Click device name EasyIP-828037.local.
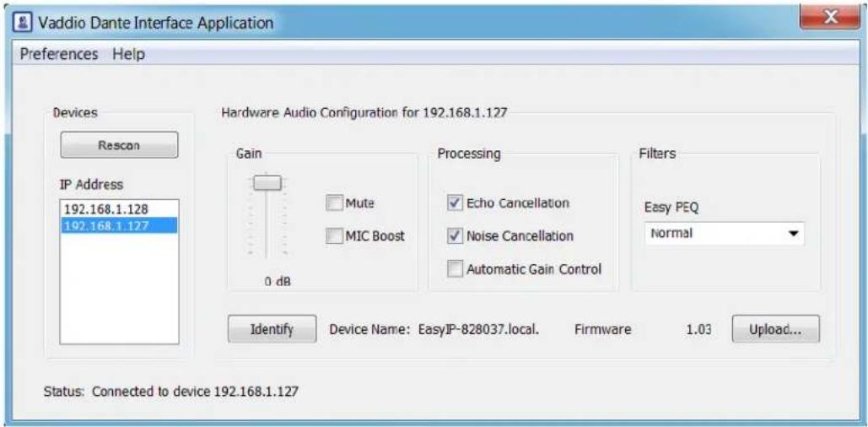This screenshot has height=427, width=868. point(479,329)
